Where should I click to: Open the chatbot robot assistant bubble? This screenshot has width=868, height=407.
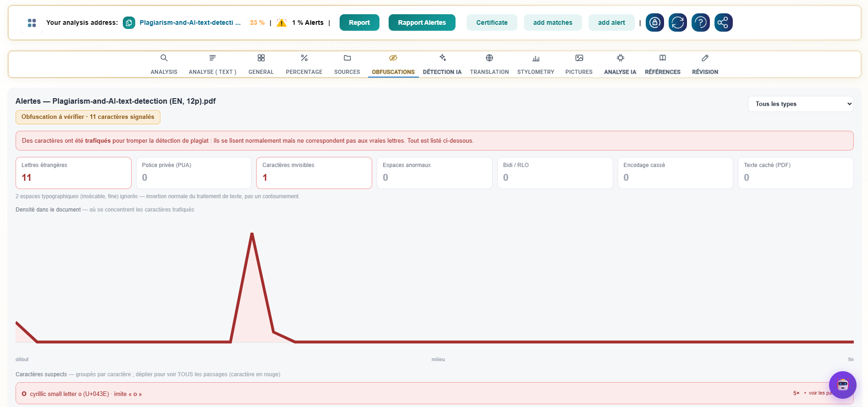pos(843,385)
